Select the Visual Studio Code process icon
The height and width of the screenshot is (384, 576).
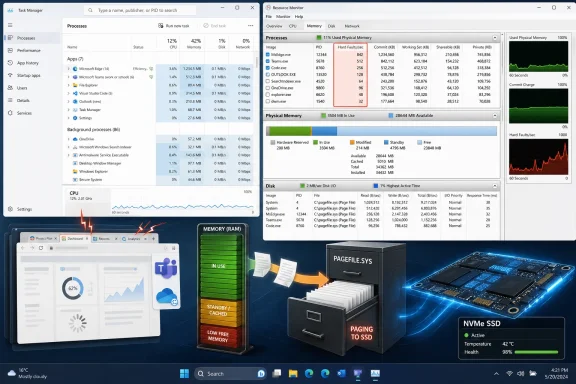[75, 93]
